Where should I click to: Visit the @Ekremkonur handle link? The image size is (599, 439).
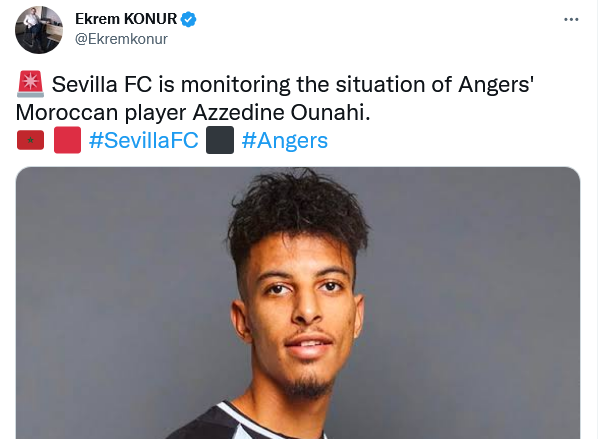(x=121, y=39)
